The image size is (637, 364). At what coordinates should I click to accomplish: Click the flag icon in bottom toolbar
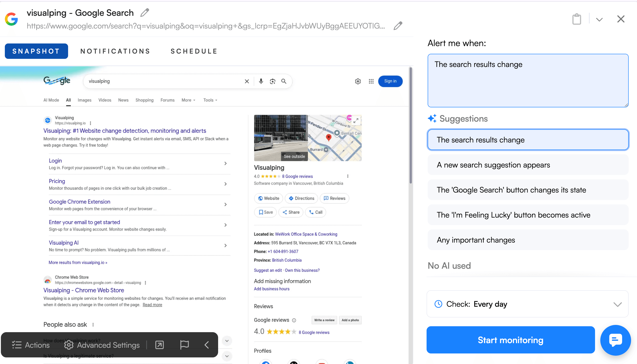click(184, 345)
